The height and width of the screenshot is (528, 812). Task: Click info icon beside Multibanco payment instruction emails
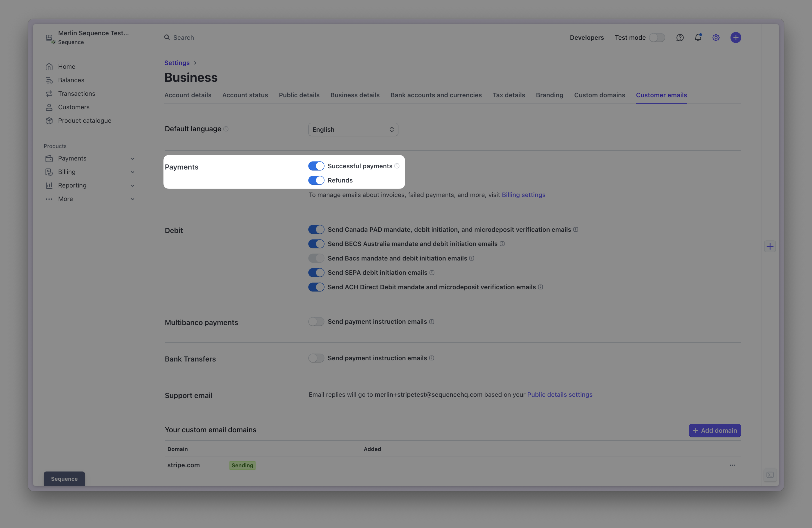pyautogui.click(x=431, y=322)
